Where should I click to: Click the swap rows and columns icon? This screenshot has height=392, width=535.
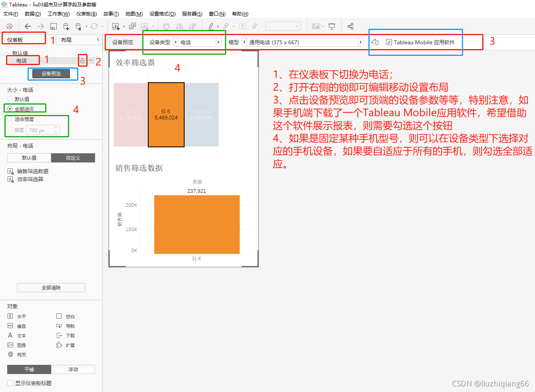tap(167, 26)
